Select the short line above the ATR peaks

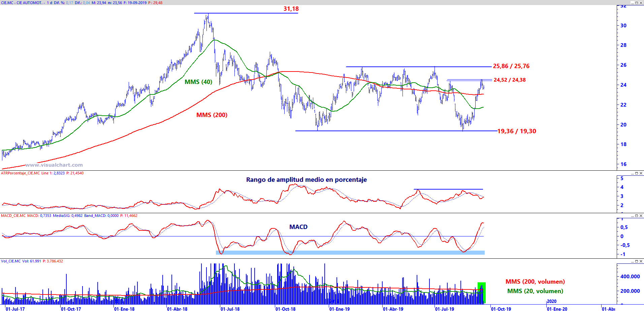448,189
